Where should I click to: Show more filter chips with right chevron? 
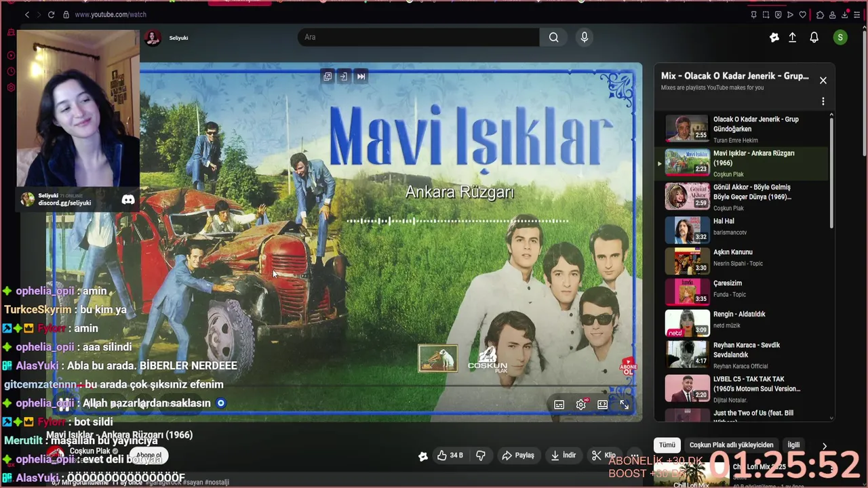pos(825,446)
